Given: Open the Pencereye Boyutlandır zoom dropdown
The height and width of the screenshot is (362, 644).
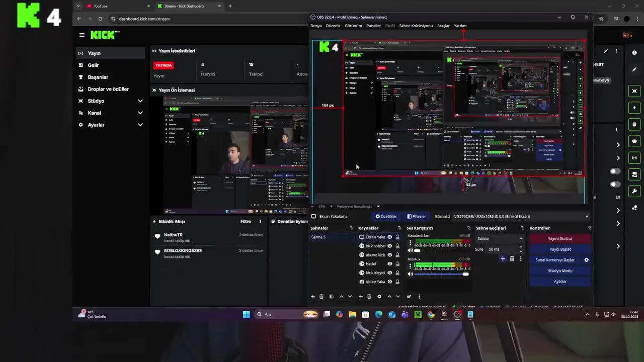Looking at the screenshot, I should 358,207.
